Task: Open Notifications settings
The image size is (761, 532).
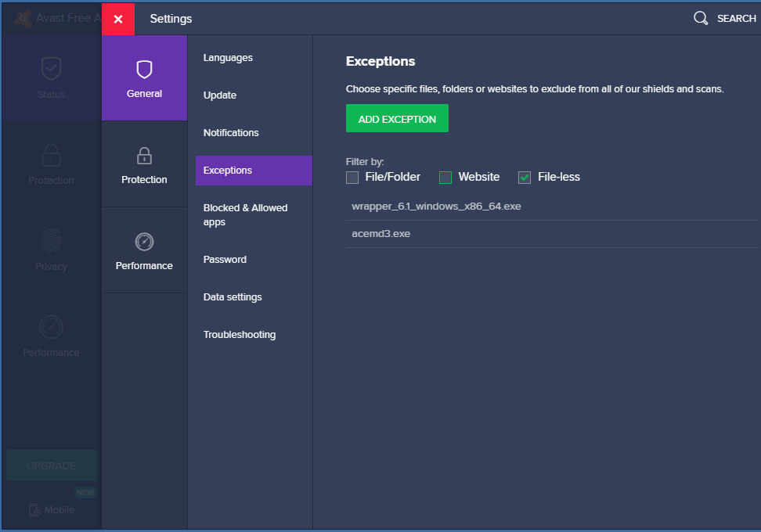Action: 230,133
